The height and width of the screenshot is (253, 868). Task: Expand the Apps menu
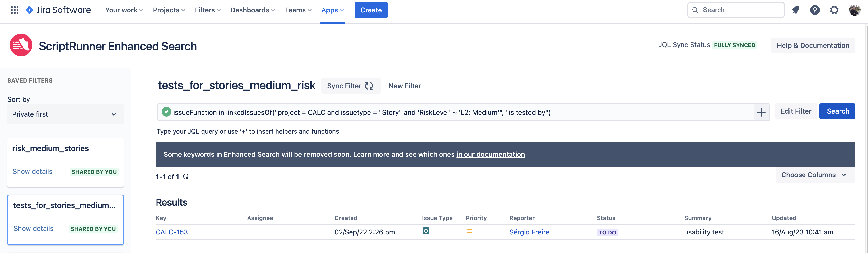coord(332,10)
